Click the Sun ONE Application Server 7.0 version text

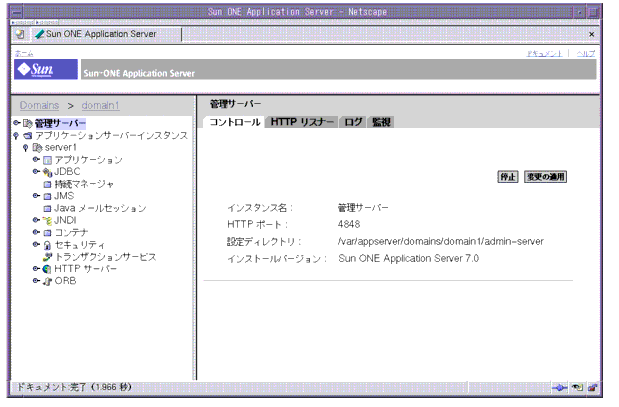pos(409,259)
